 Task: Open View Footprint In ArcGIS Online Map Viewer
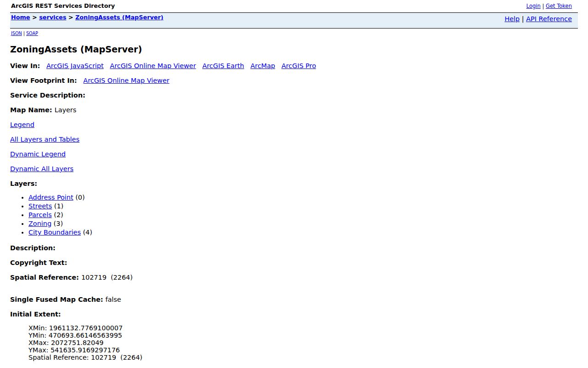coord(126,80)
